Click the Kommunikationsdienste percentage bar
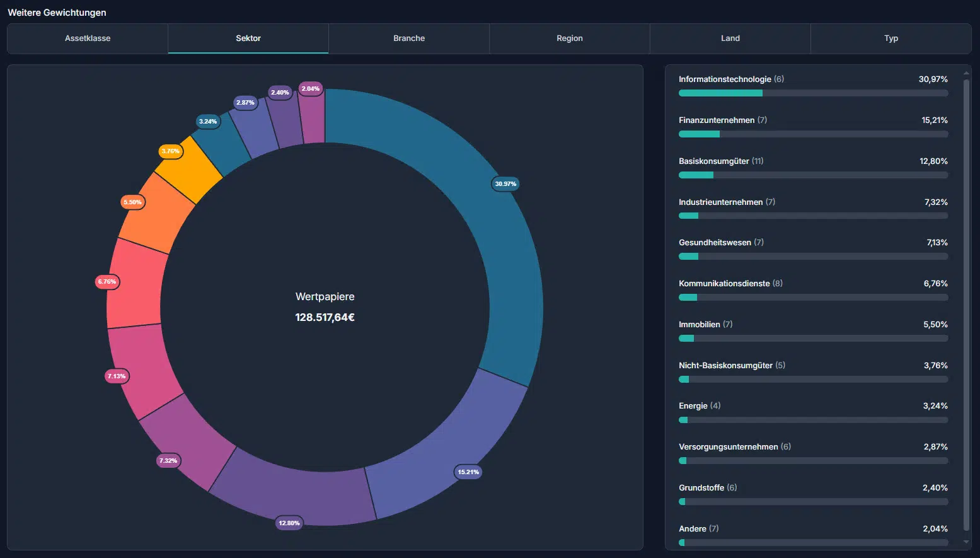The width and height of the screenshot is (980, 558). click(x=813, y=298)
